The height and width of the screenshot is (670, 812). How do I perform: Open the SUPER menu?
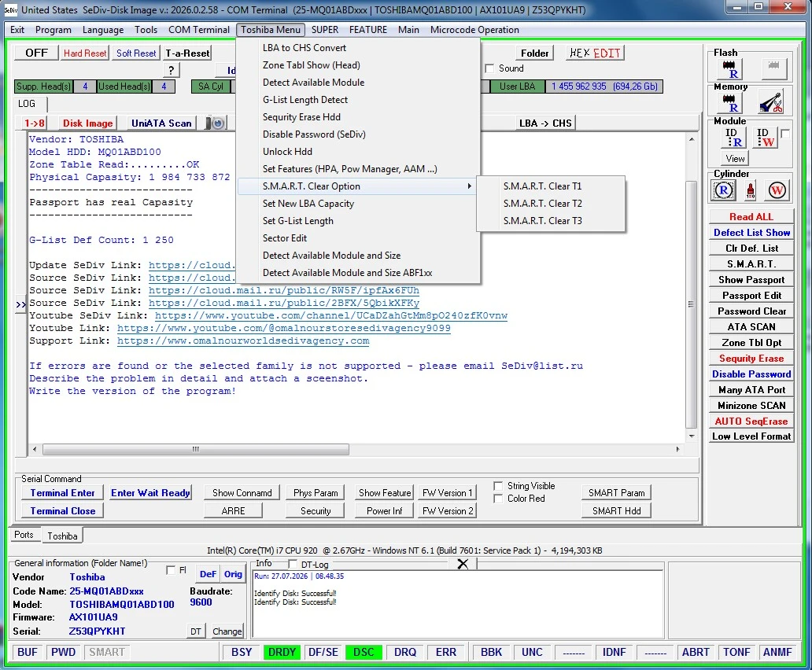click(325, 30)
